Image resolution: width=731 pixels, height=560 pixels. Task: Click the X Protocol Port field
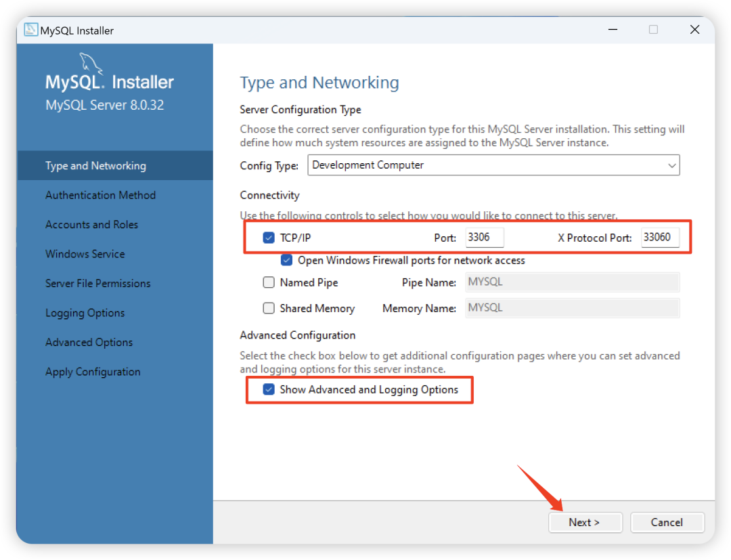click(660, 237)
